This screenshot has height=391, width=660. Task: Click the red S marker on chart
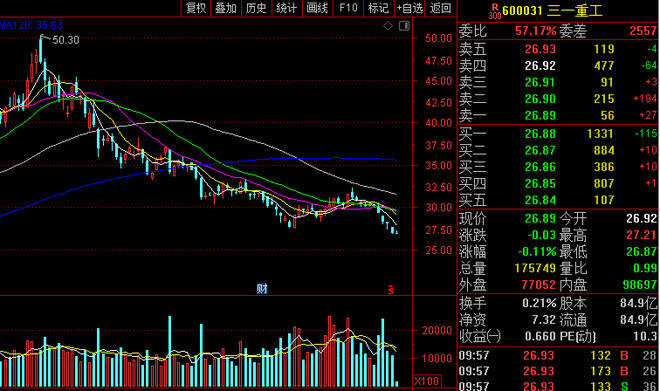391,289
